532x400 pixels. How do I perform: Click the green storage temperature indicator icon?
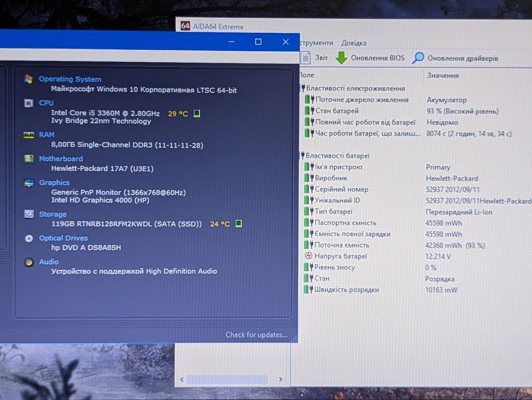pos(239,223)
